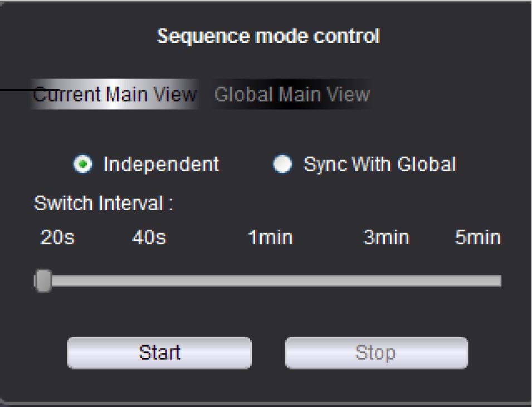The height and width of the screenshot is (407, 532).
Task: Click the 1min interval label
Action: pyautogui.click(x=270, y=238)
